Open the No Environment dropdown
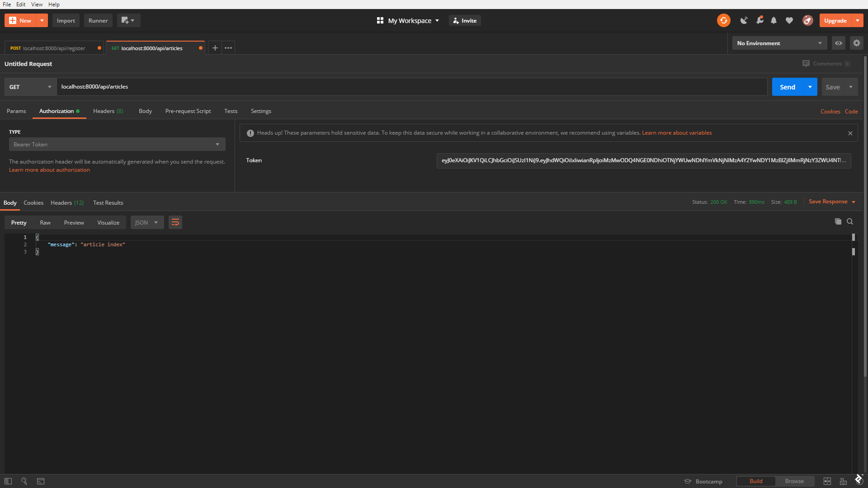Screen dimensions: 868x488 point(779,43)
